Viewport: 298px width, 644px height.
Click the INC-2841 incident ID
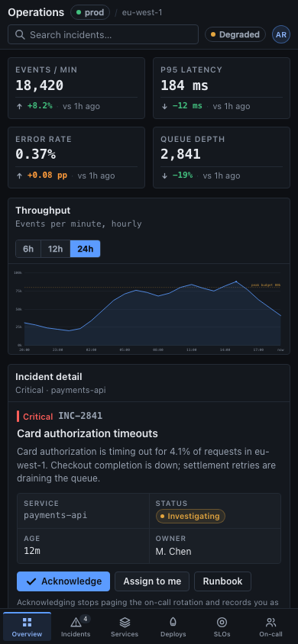(80, 416)
